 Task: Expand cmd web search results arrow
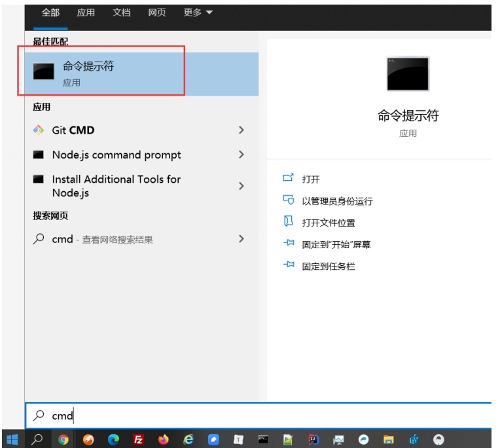(x=241, y=239)
